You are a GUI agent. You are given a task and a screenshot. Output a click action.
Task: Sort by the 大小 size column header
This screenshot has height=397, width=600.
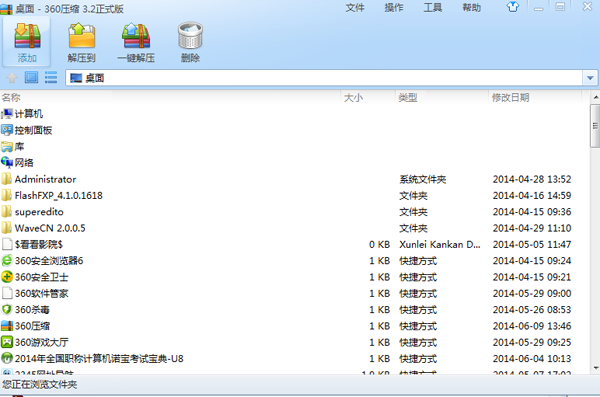pyautogui.click(x=368, y=98)
